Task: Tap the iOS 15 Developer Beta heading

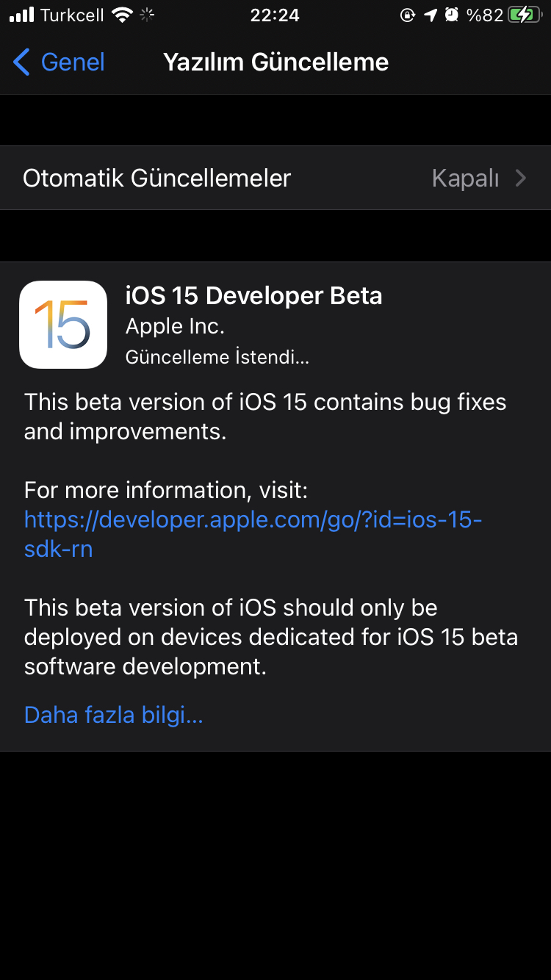Action: coord(254,295)
